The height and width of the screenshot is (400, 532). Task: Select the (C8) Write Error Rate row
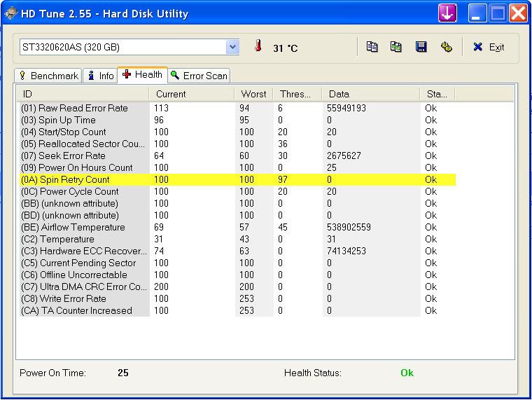pyautogui.click(x=237, y=298)
